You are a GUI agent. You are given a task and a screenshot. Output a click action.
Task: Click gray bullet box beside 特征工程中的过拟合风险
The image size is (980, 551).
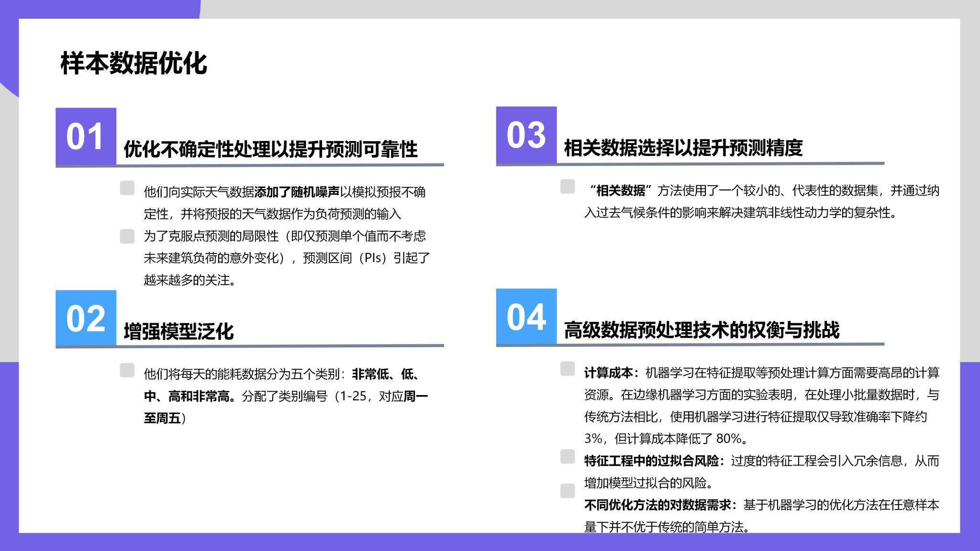point(568,457)
